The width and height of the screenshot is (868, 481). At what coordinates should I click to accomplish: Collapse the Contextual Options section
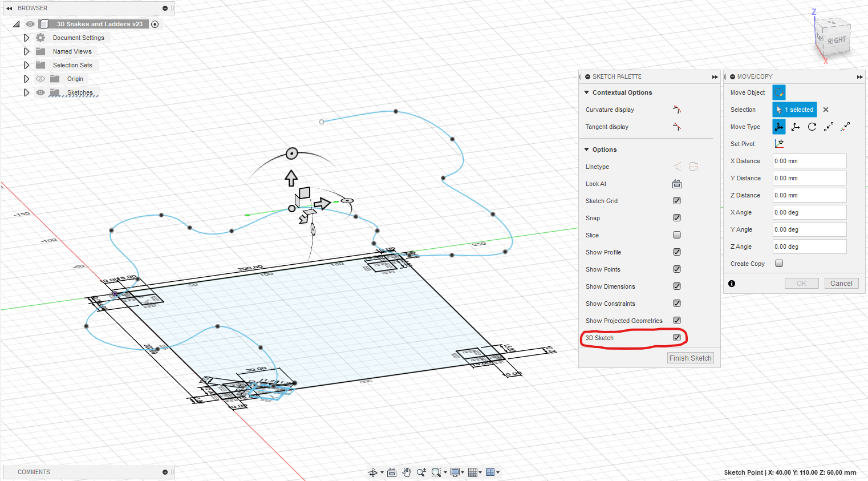[586, 92]
